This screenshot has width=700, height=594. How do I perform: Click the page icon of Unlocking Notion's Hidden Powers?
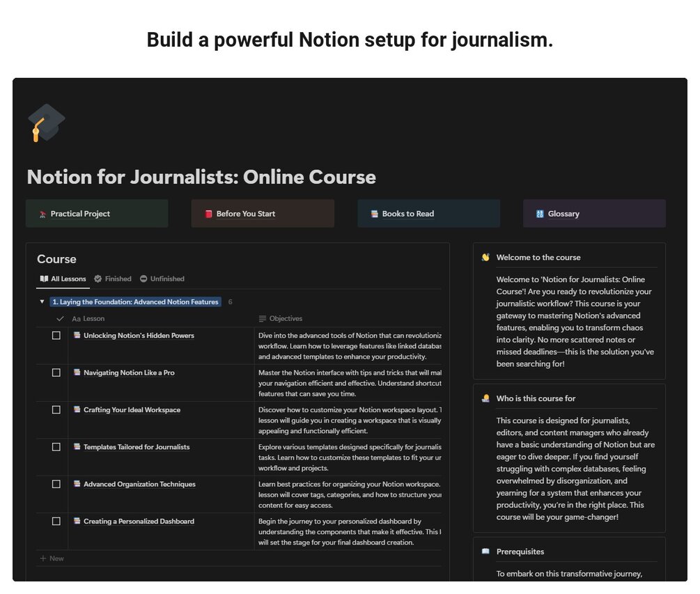click(77, 335)
